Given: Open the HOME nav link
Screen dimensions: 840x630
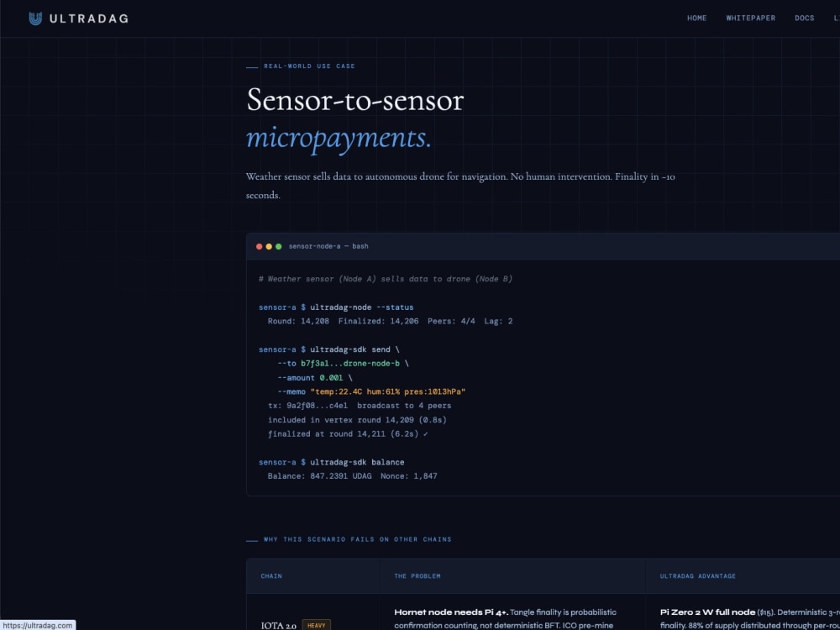Looking at the screenshot, I should (x=697, y=18).
